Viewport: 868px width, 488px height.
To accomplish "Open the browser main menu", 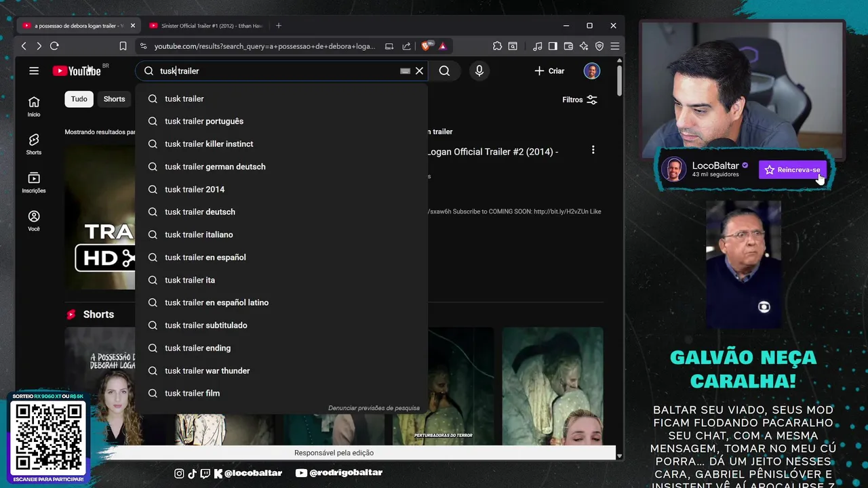I will tap(615, 46).
